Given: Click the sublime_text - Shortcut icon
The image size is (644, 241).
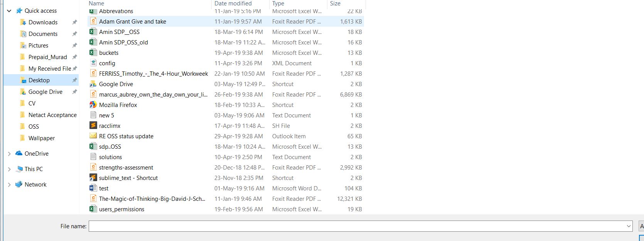Looking at the screenshot, I should coord(93,178).
